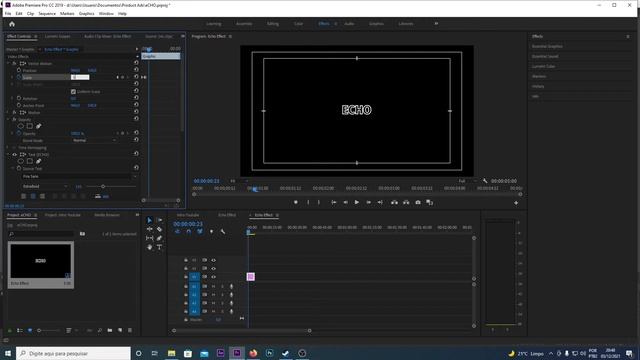Toggle Snap in the timeline

point(189,231)
